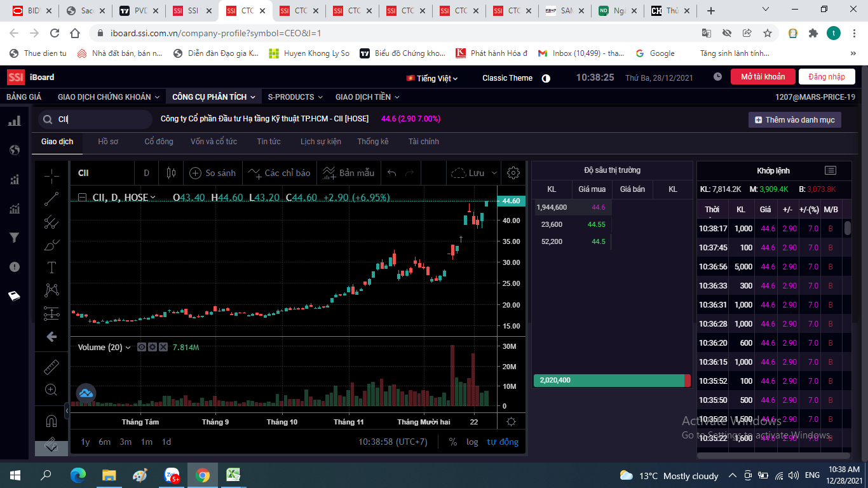
Task: Pick the brush drawing tool
Action: (x=51, y=245)
